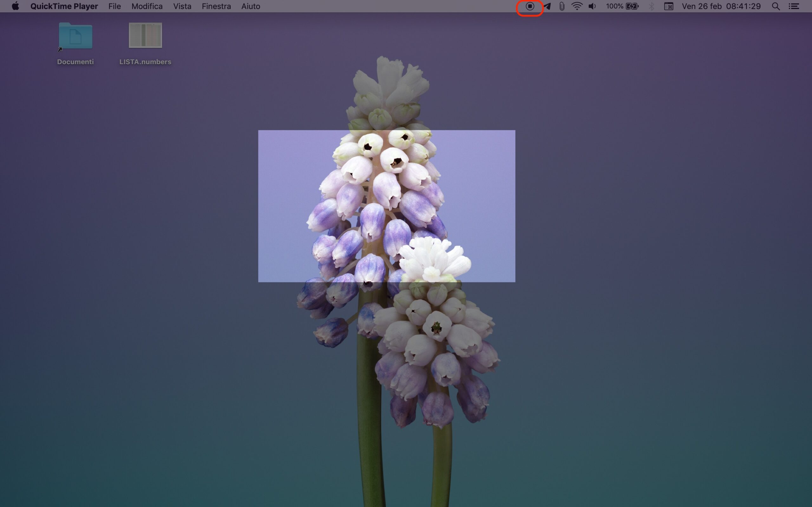Click the Telegram paper plane menu bar icon

pos(547,6)
